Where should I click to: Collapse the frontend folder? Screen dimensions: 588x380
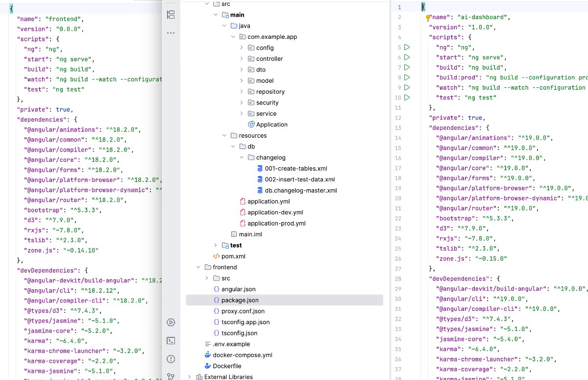tap(198, 267)
